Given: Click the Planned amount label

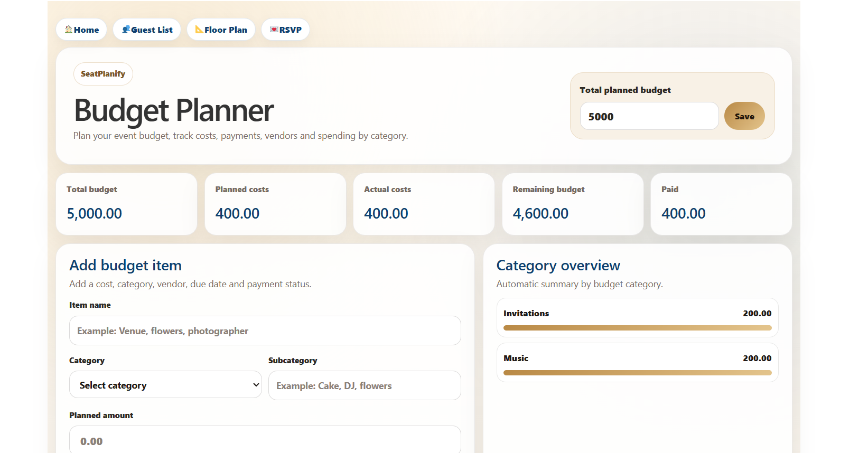Looking at the screenshot, I should pos(101,415).
